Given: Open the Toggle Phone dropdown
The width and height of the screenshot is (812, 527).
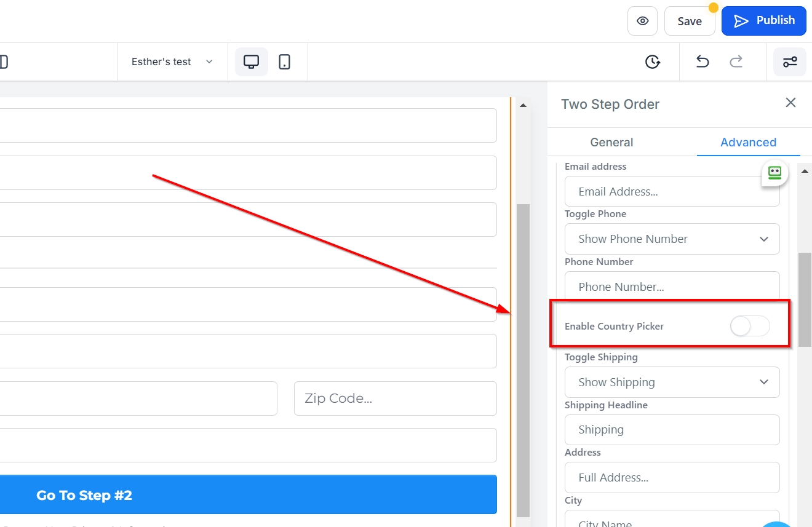Looking at the screenshot, I should tap(672, 239).
